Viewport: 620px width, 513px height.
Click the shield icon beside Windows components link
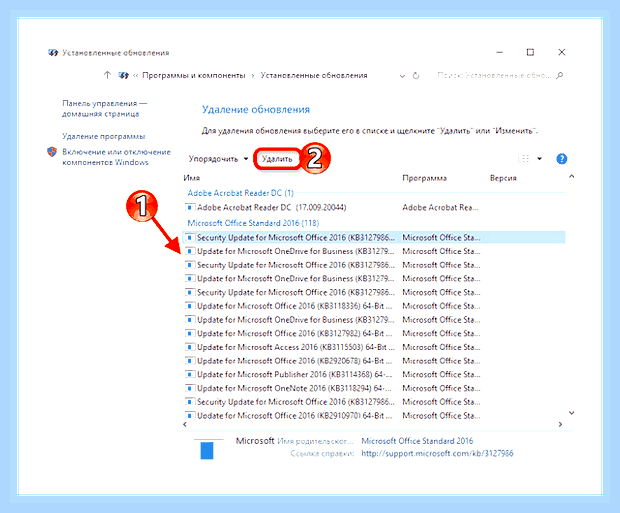52,152
